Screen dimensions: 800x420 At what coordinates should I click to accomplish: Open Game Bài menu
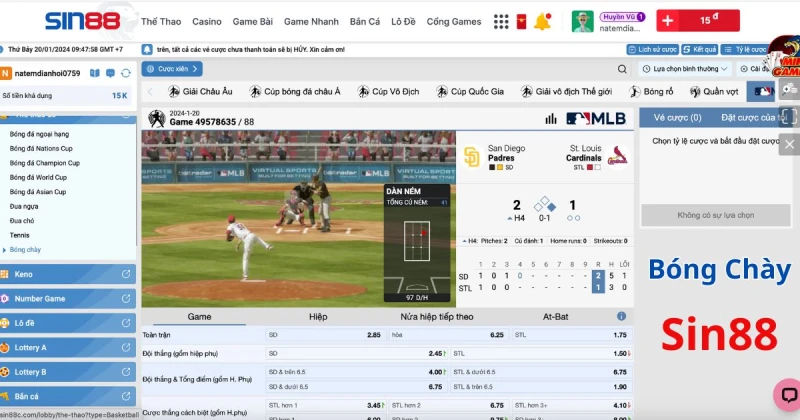[253, 21]
